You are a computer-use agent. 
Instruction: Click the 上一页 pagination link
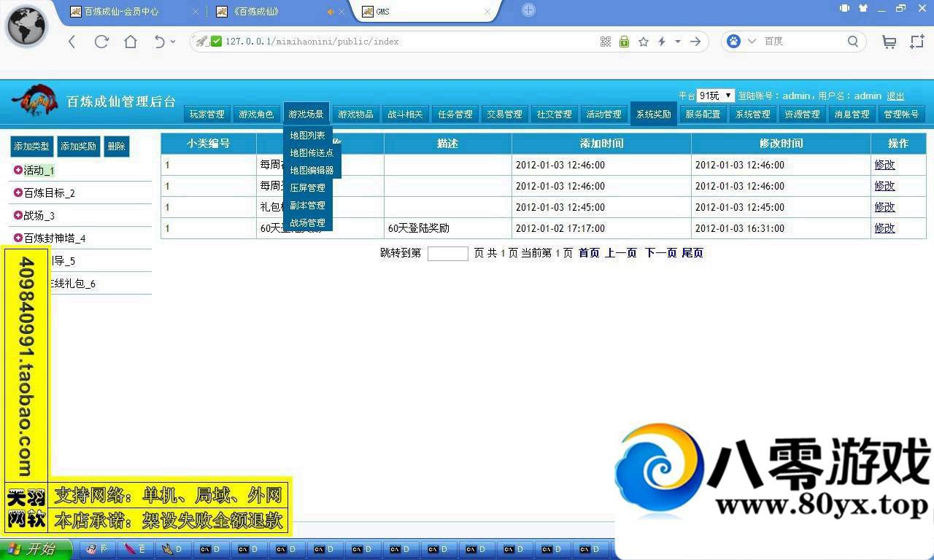(621, 253)
